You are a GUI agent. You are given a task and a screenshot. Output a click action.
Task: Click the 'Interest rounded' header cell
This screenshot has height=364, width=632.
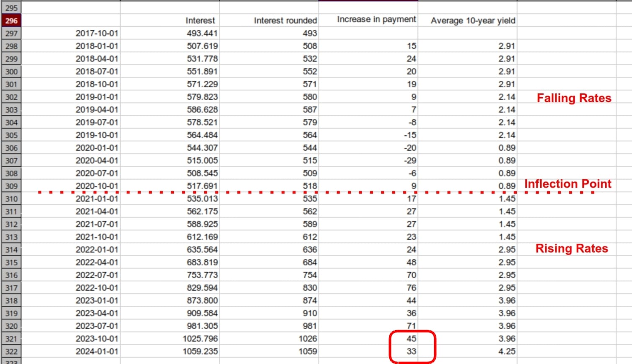click(x=269, y=21)
